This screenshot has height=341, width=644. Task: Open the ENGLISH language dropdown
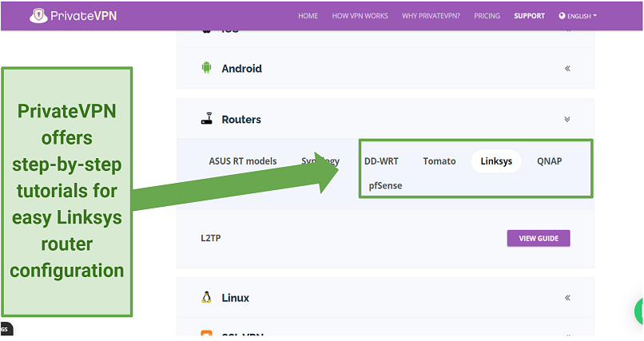(578, 16)
